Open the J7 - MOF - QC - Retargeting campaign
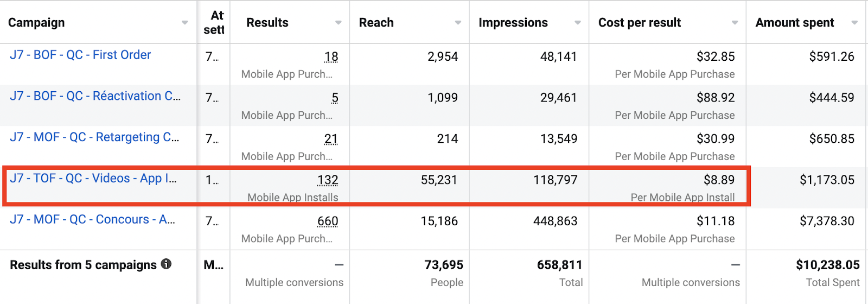The height and width of the screenshot is (304, 868). [94, 137]
